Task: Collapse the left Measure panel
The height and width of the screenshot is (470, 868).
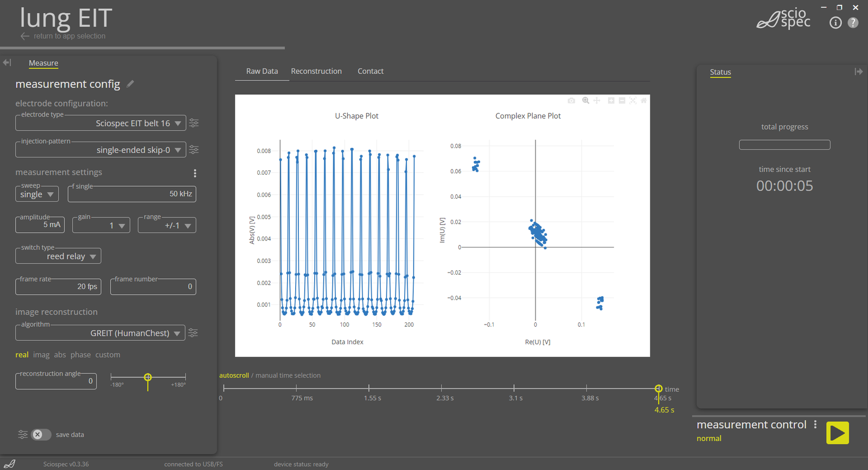Action: [7, 63]
